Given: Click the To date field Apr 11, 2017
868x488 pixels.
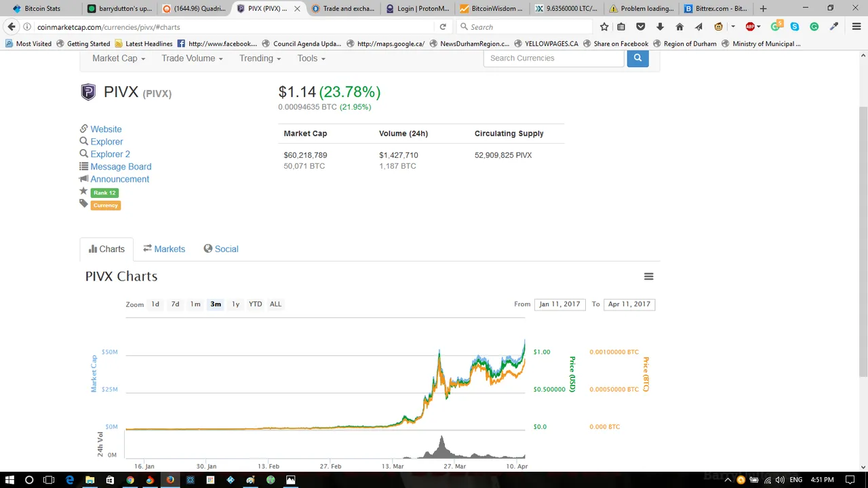Looking at the screenshot, I should (x=629, y=304).
